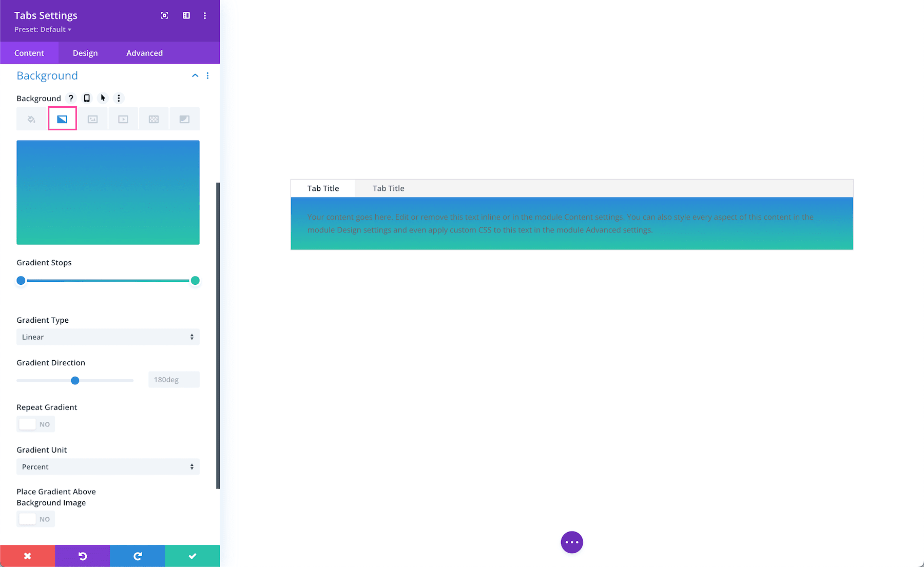Save changes with the green checkmark button

pos(192,556)
